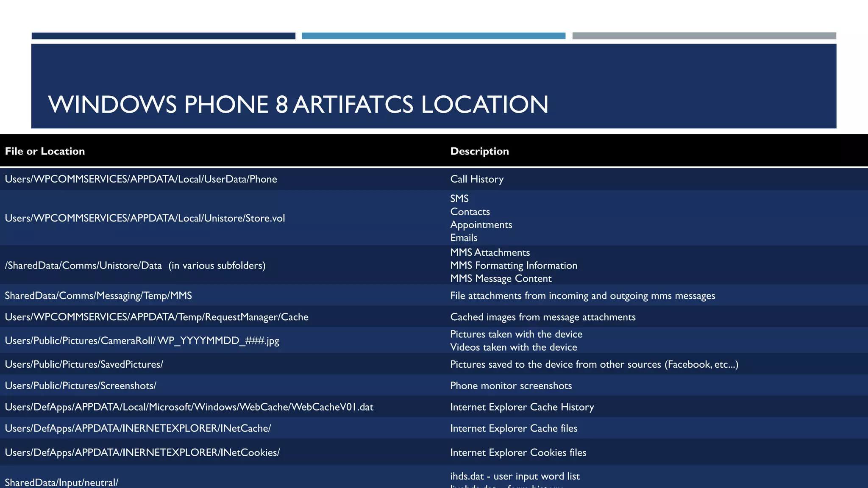Click the 'MMS Formatting Information' line
This screenshot has width=868, height=488.
click(x=514, y=266)
